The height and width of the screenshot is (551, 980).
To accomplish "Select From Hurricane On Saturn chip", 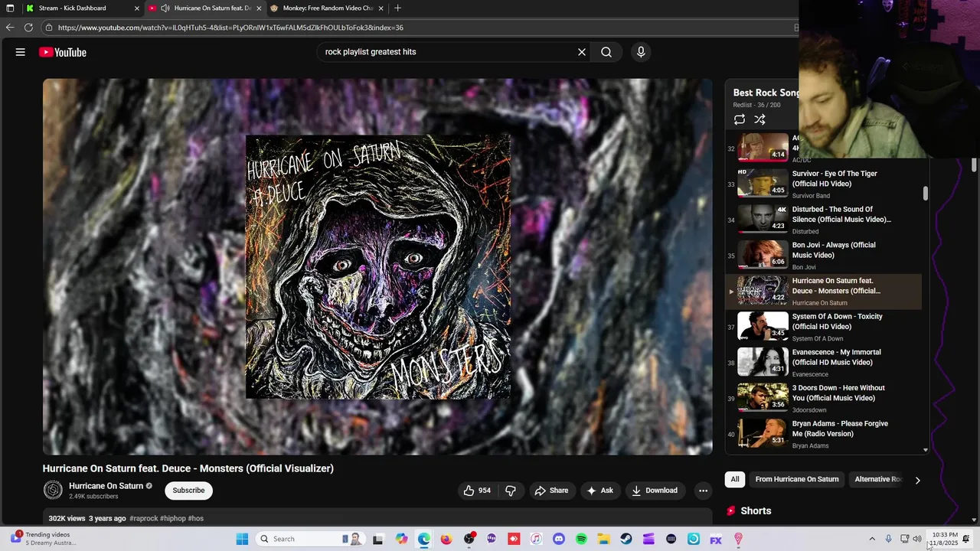I will 797,479.
